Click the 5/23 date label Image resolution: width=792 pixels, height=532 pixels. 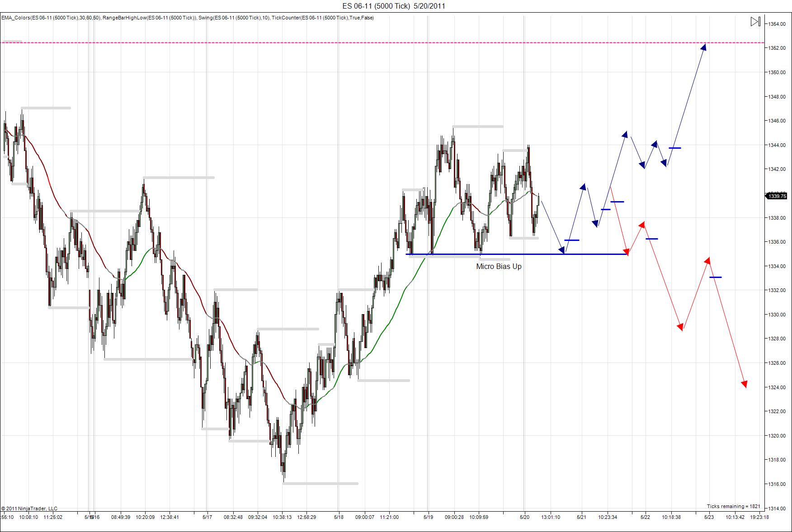click(x=709, y=517)
